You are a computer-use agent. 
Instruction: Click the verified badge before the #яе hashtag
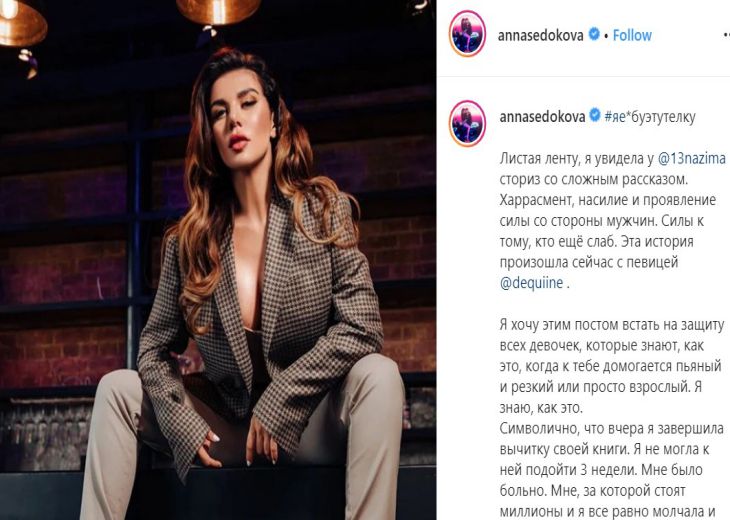595,115
